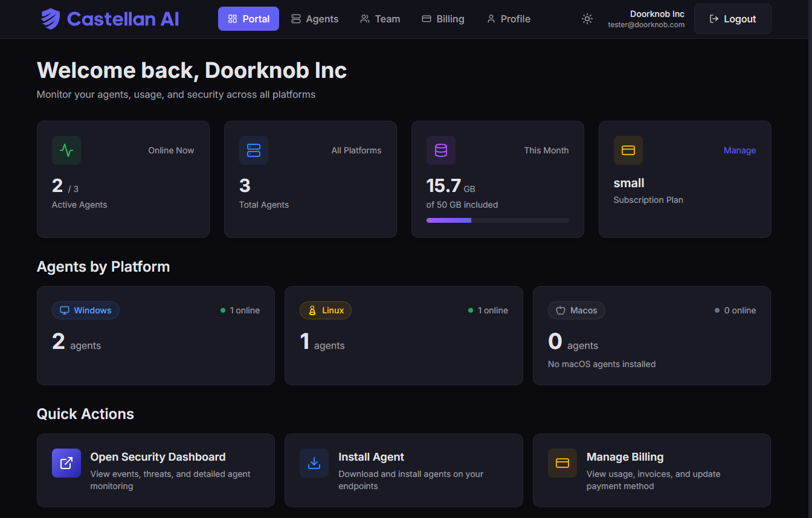
Task: Open the Profile navigation tab
Action: 508,19
